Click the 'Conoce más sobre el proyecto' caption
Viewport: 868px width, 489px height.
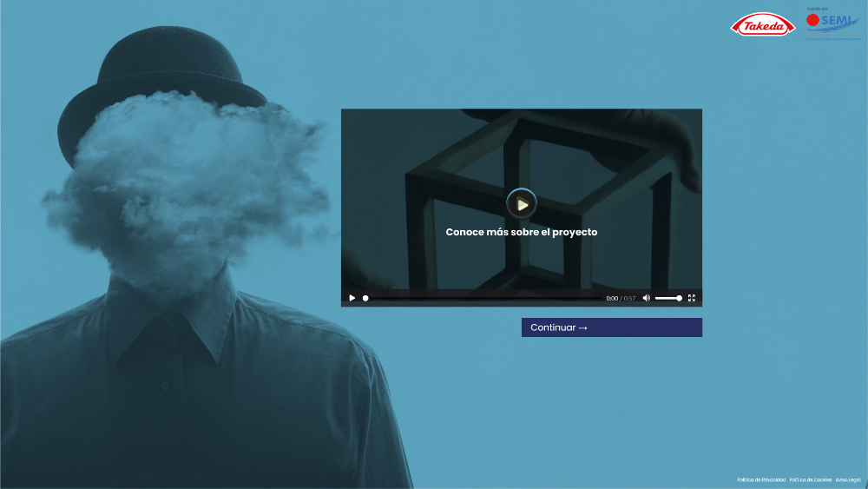(522, 232)
